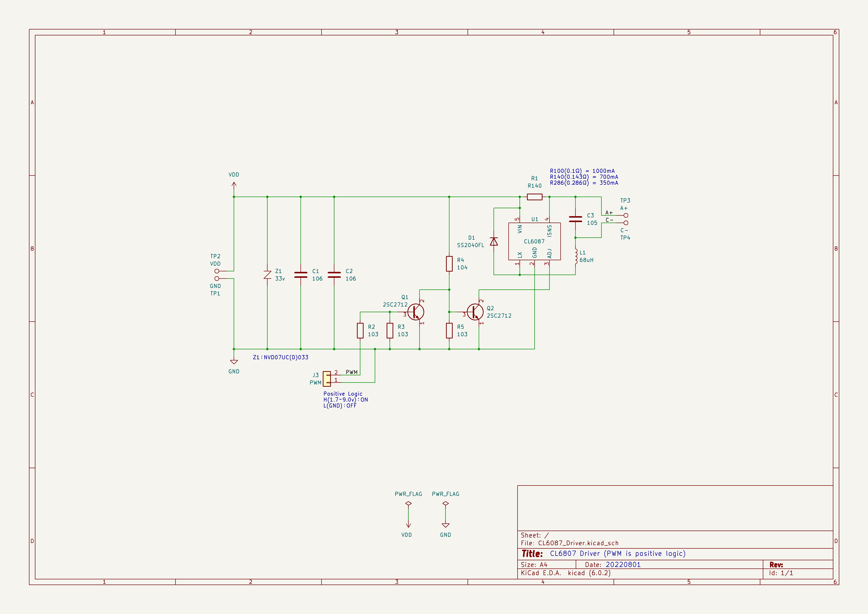Viewport: 868px width, 614px height.
Task: Select the Q2 transistor symbol
Action: coord(475,312)
